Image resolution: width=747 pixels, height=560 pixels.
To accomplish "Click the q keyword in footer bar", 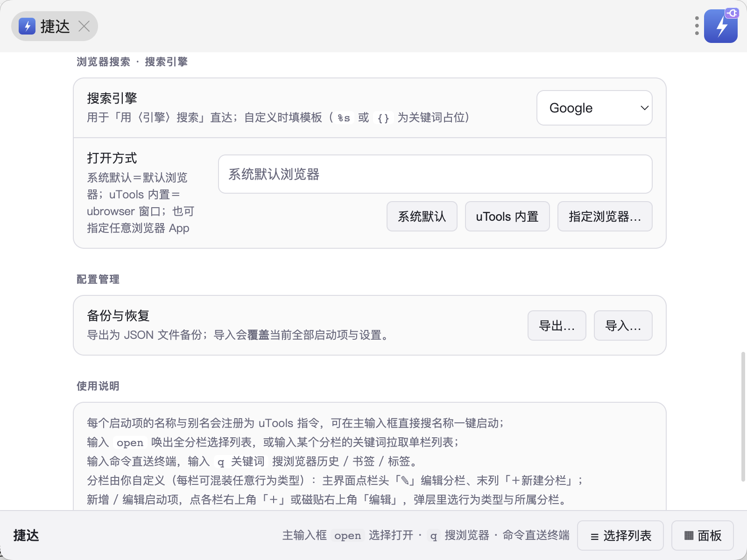I will coord(434,535).
